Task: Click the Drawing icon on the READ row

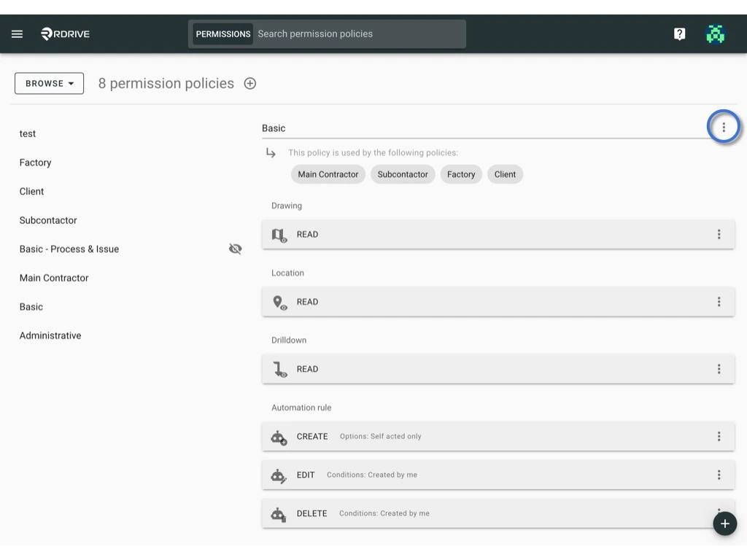Action: click(279, 234)
